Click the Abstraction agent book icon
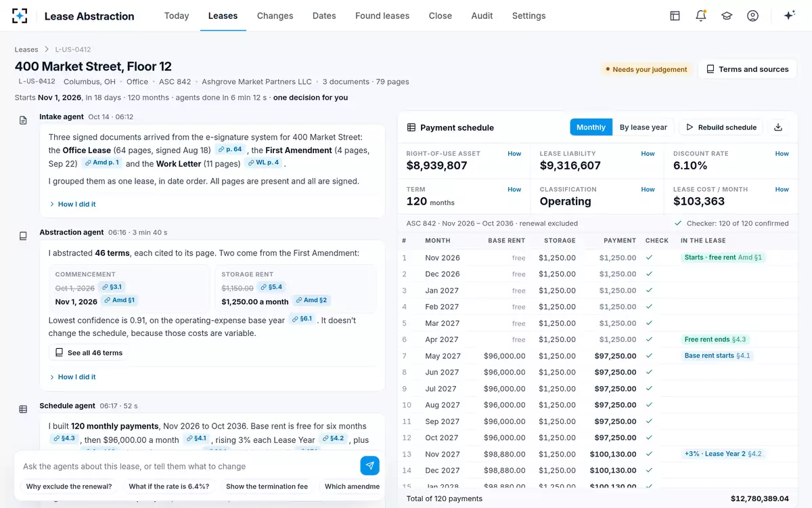This screenshot has height=508, width=812. point(23,236)
